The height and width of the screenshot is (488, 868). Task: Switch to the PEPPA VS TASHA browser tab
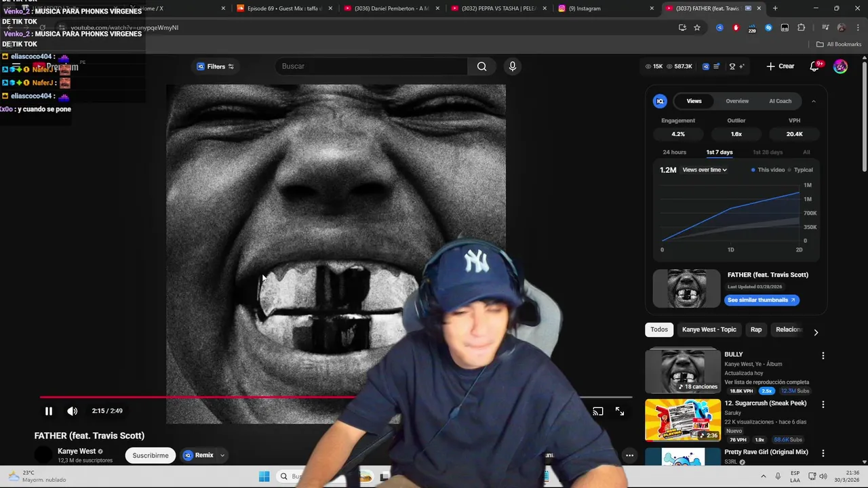click(x=498, y=9)
